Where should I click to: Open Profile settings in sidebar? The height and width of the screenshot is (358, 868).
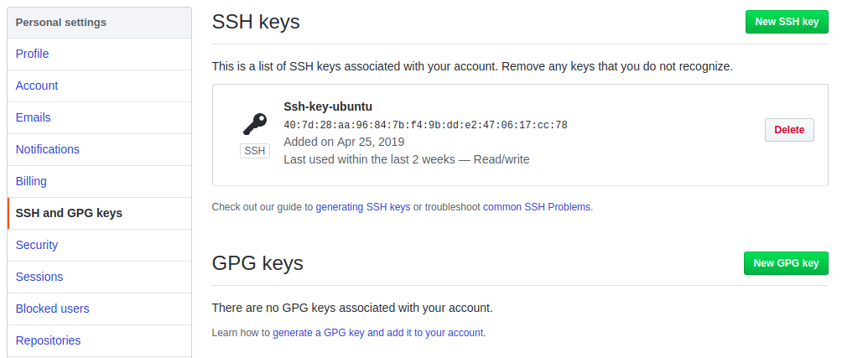[x=33, y=54]
